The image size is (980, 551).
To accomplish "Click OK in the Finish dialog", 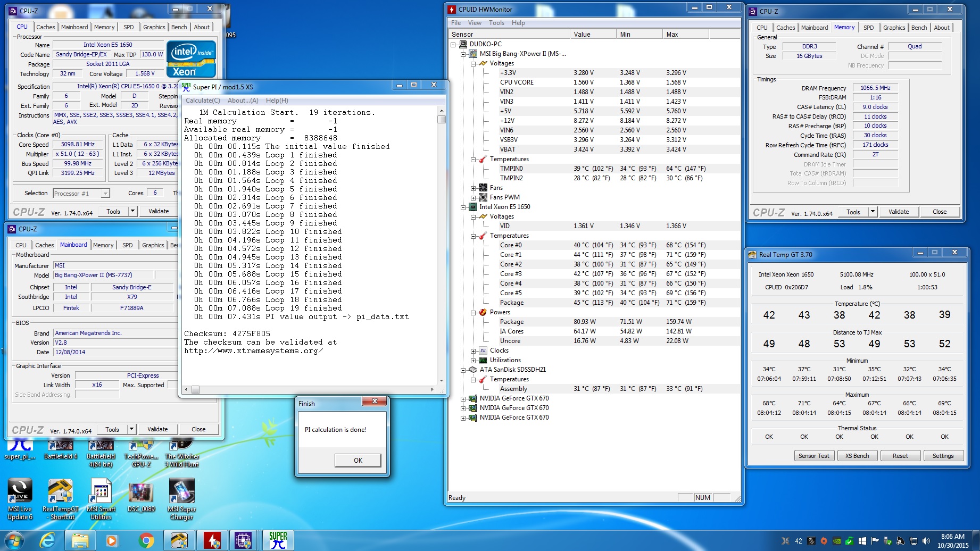I will coord(358,461).
